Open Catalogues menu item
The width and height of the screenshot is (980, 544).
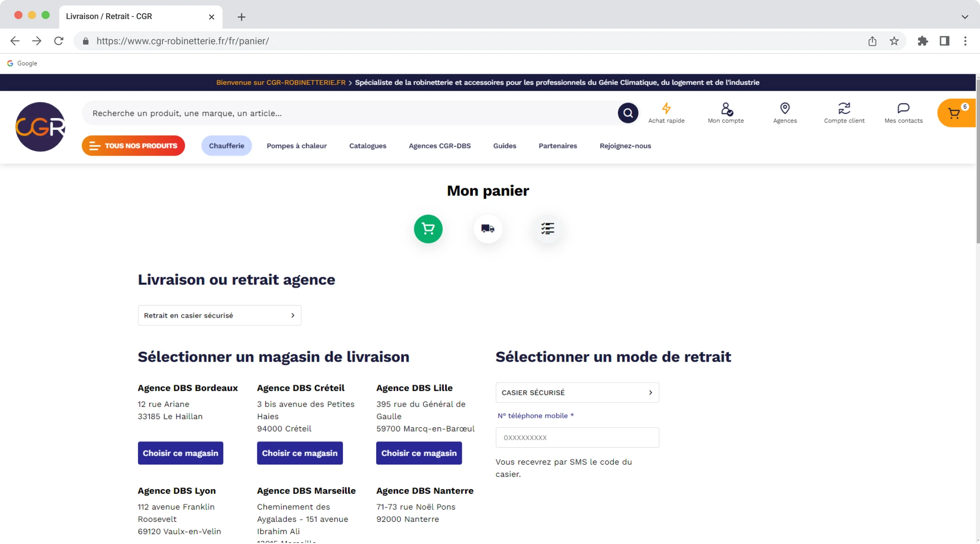(x=367, y=146)
